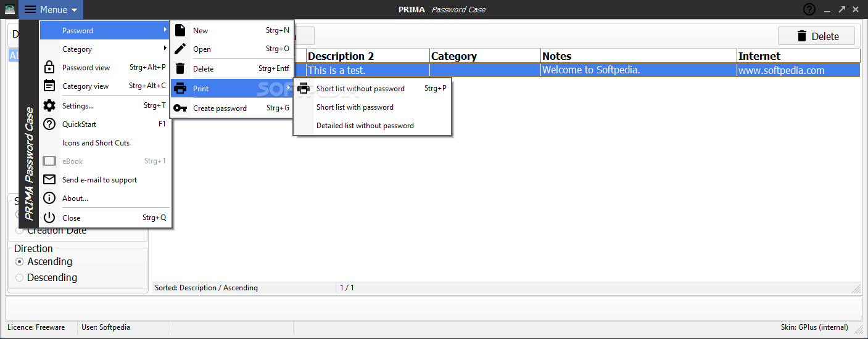The width and height of the screenshot is (868, 339).
Task: Select the Ascending direction radio button
Action: [19, 261]
